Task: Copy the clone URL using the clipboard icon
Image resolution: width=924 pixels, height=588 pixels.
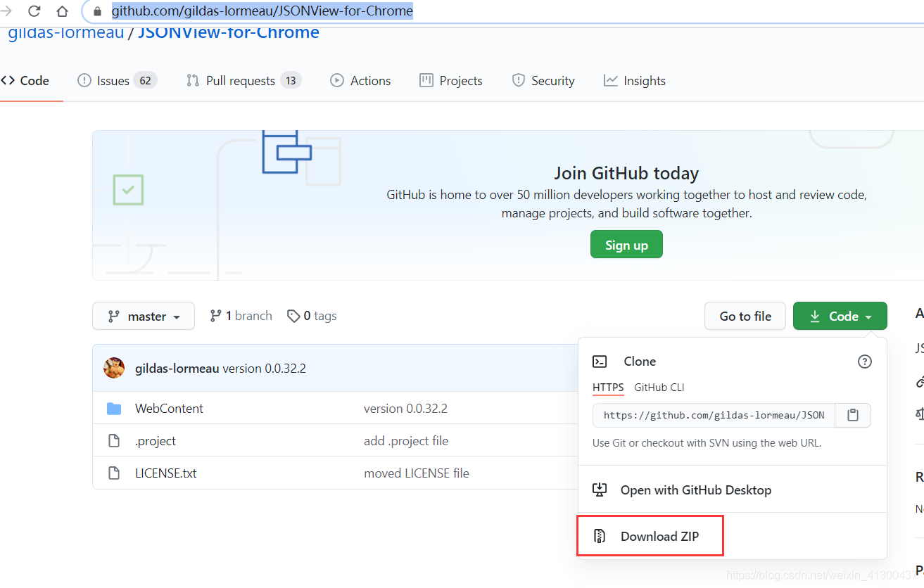Action: pos(852,415)
